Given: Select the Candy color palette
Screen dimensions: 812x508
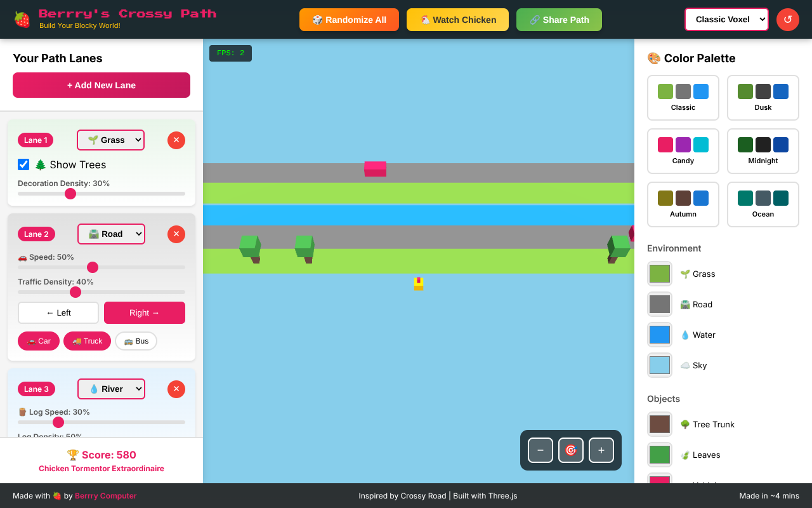Looking at the screenshot, I should [x=683, y=151].
